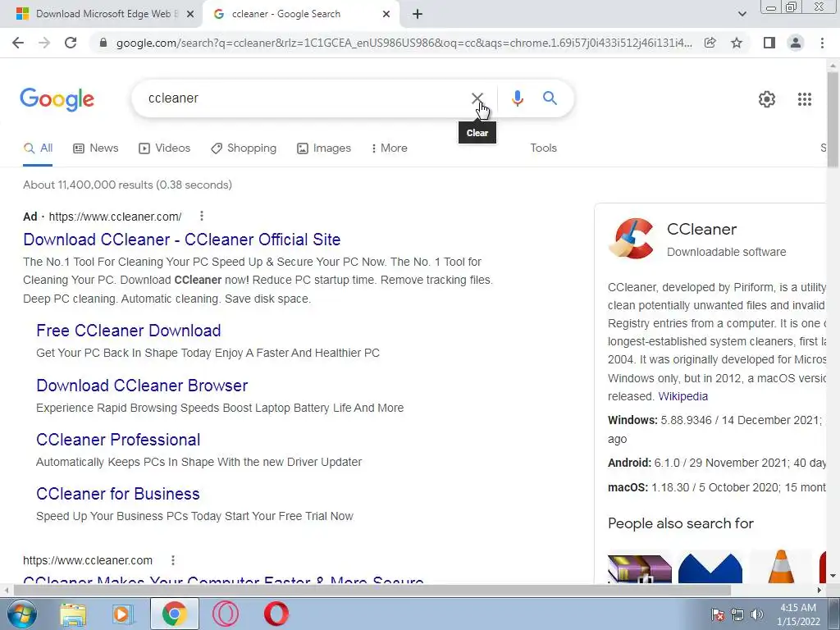The width and height of the screenshot is (840, 630).
Task: Click the Chrome taskbar icon
Action: click(174, 614)
